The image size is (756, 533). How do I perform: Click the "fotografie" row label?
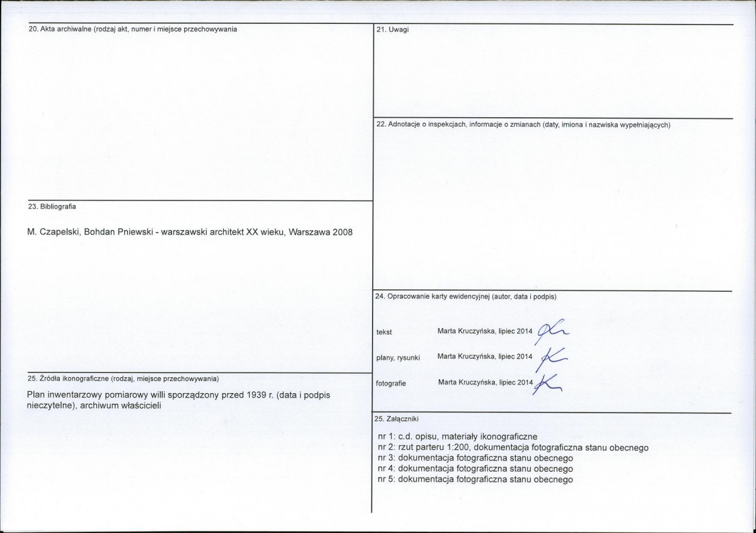391,383
